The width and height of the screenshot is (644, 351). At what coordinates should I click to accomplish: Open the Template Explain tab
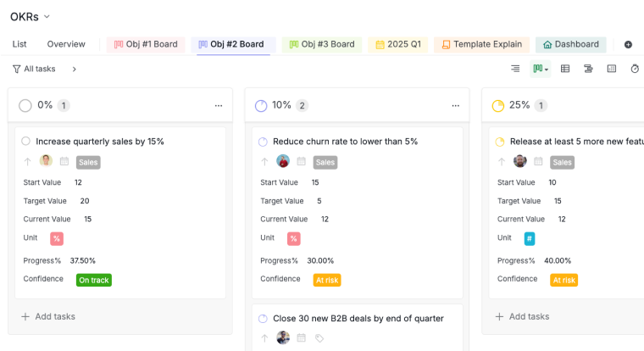point(482,44)
